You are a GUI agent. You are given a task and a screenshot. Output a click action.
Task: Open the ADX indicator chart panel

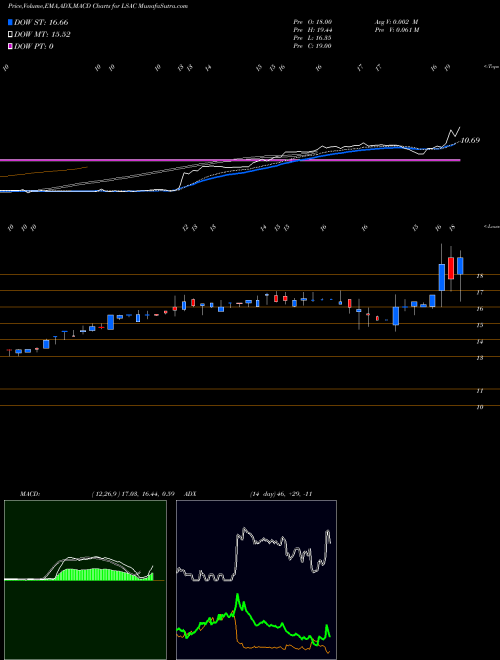(x=256, y=580)
